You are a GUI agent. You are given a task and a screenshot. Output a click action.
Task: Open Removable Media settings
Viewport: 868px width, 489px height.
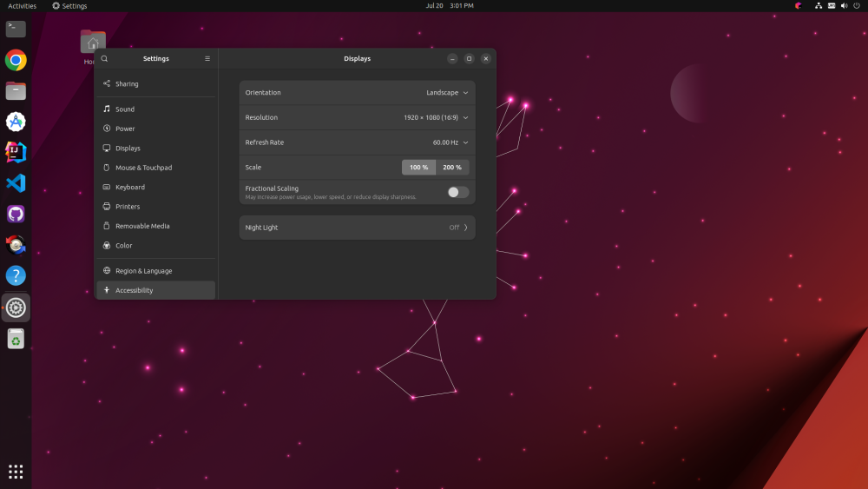coord(156,226)
